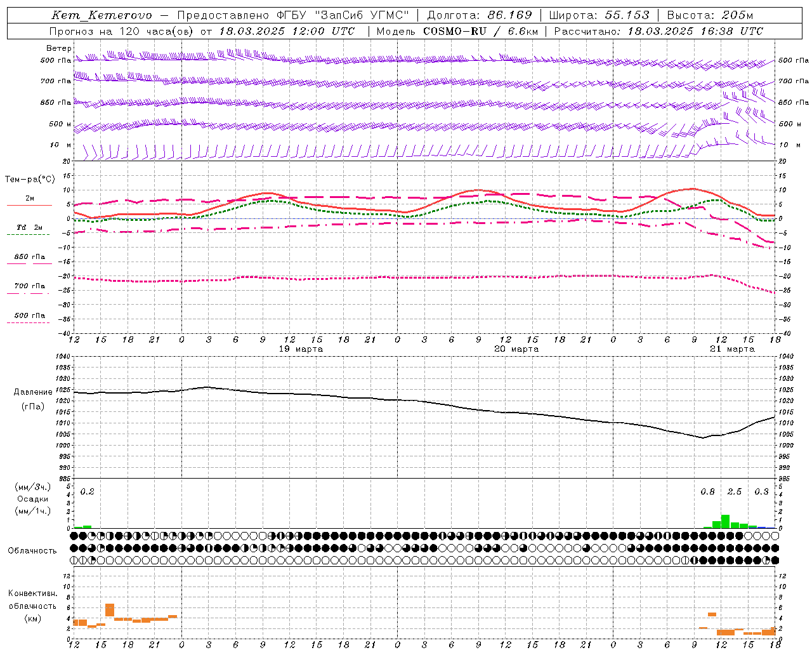The height and width of the screenshot is (650, 812).
Task: Click the 'Модель COSMO-RU / 6.6км' text
Action: pos(457,31)
